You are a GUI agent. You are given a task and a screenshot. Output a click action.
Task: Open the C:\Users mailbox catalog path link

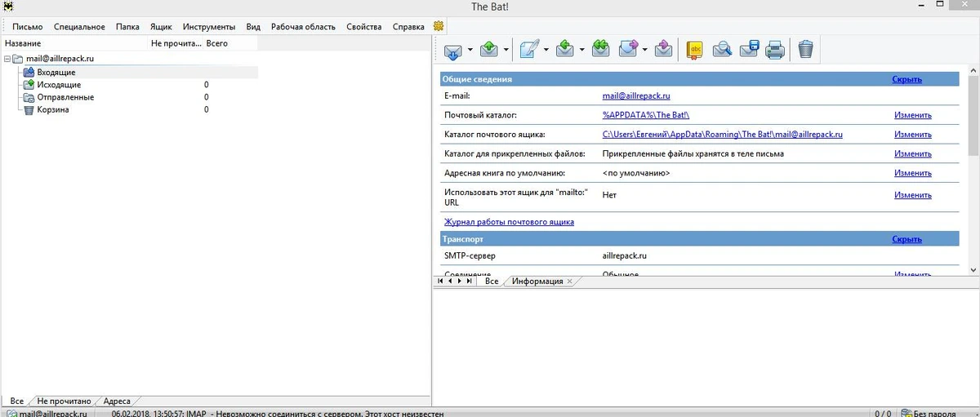(723, 134)
